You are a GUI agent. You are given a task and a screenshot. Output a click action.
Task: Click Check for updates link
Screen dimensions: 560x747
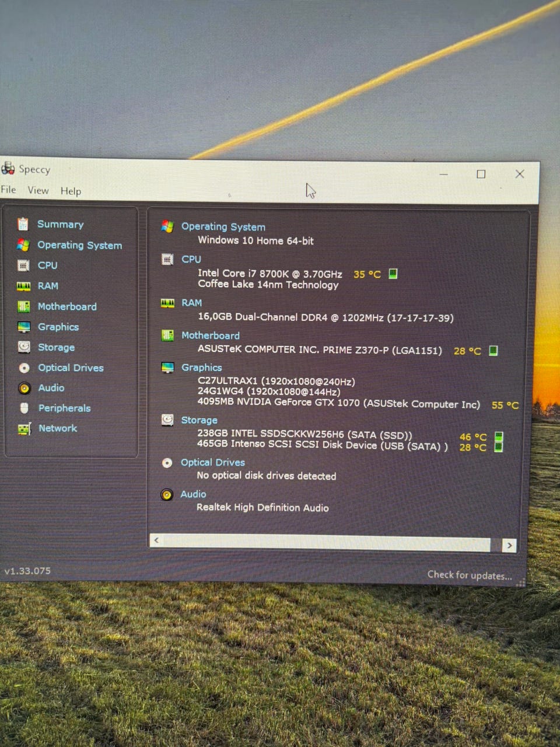(x=470, y=575)
